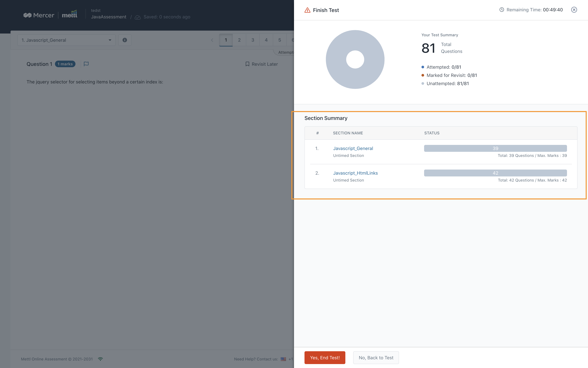The image size is (588, 368).
Task: Close the Finish Test panel
Action: (x=574, y=10)
